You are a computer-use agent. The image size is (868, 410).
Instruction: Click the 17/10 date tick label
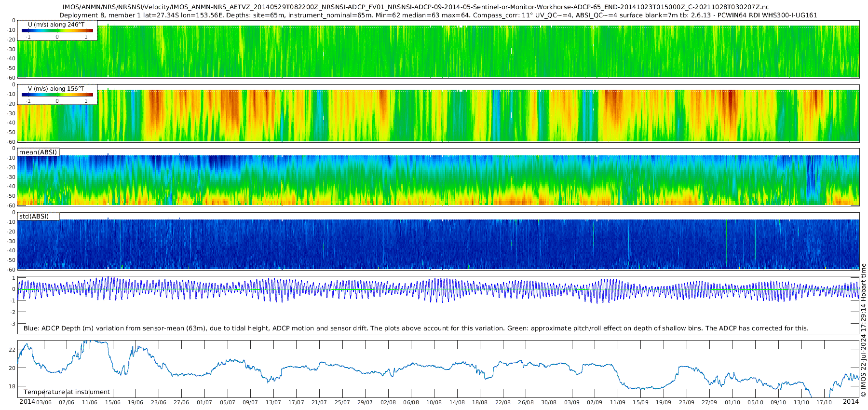point(824,402)
